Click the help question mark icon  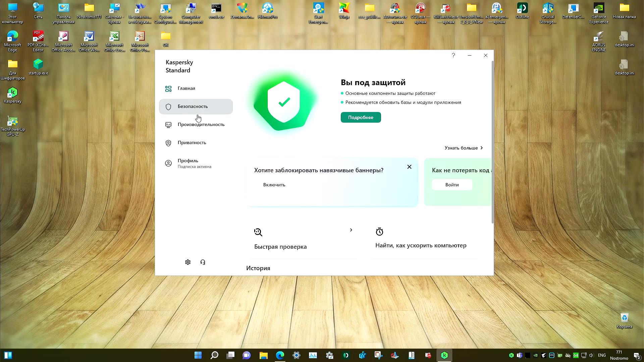pos(453,55)
